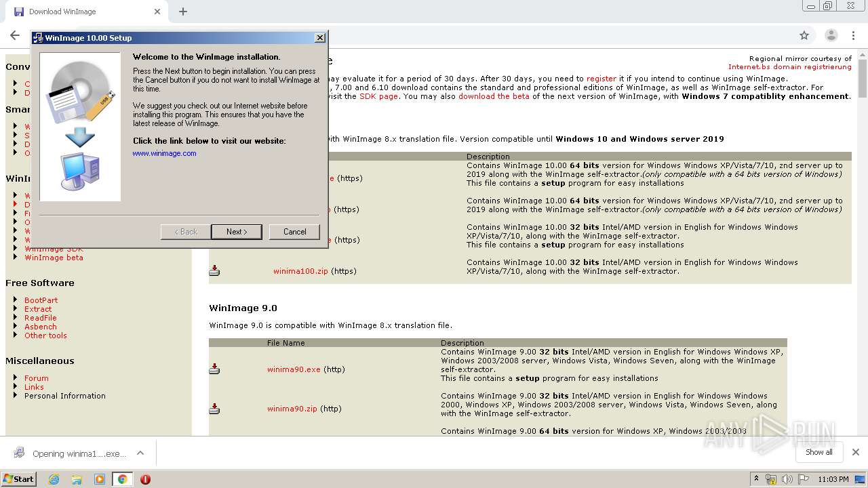
Task: Click the Action Center flag tray icon
Action: (x=803, y=479)
